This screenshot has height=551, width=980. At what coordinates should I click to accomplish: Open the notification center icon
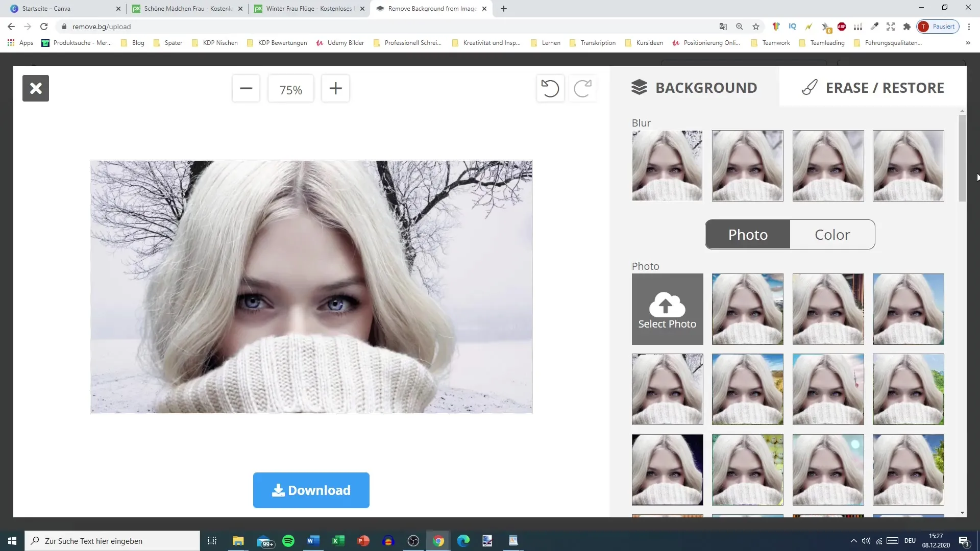point(964,541)
